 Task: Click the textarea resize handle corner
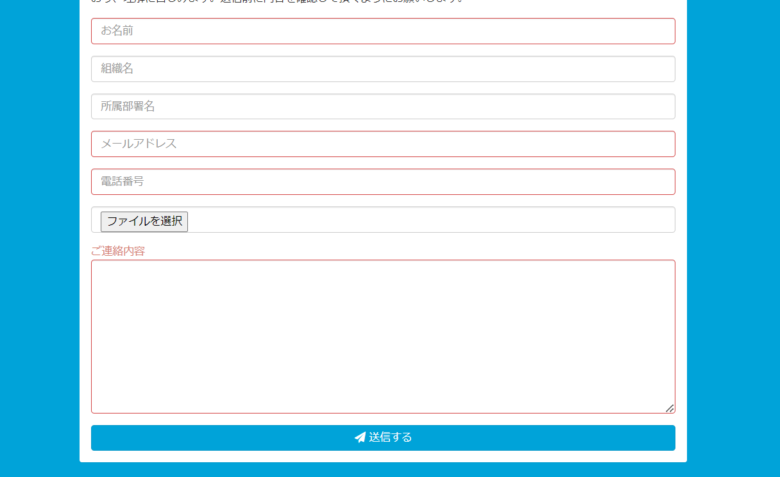coord(670,408)
